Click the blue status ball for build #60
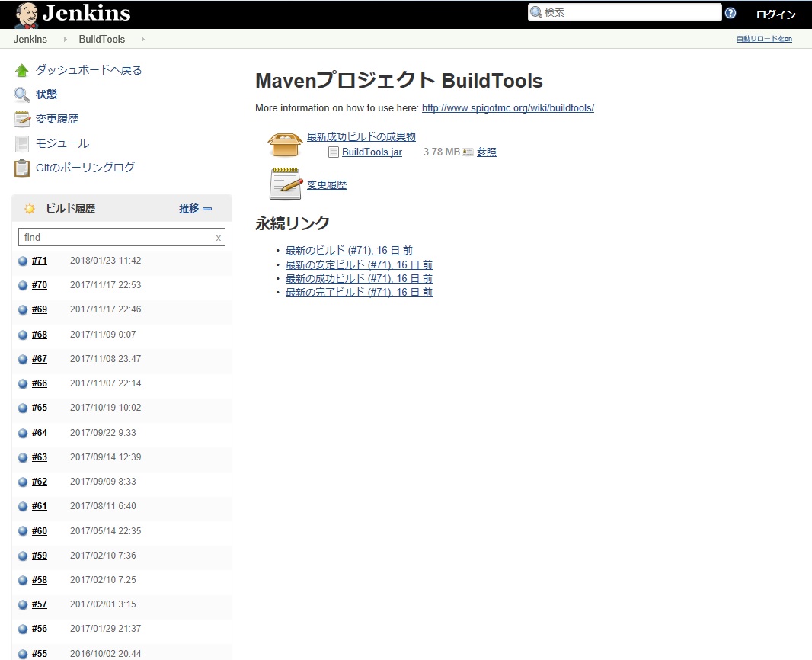This screenshot has height=660, width=812. (x=23, y=531)
